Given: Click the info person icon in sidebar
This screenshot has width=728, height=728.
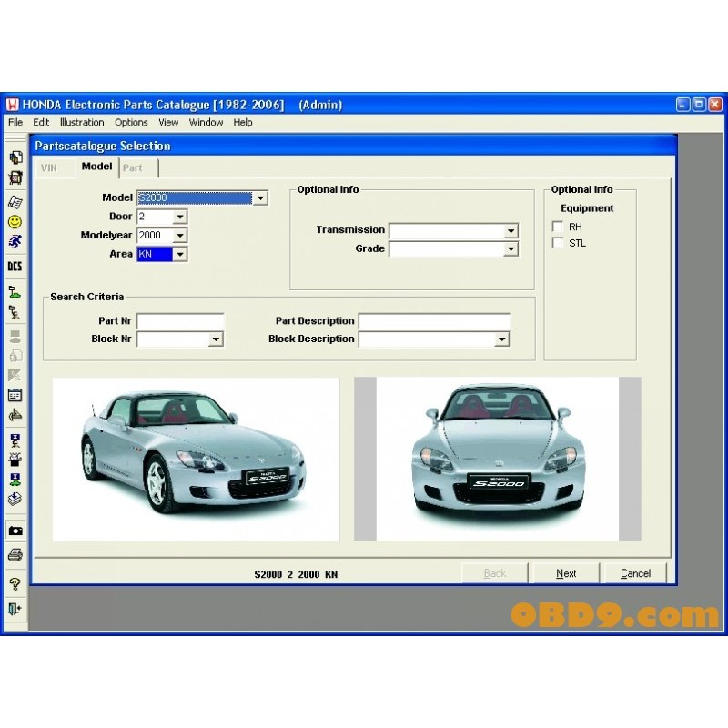Looking at the screenshot, I should click(15, 440).
